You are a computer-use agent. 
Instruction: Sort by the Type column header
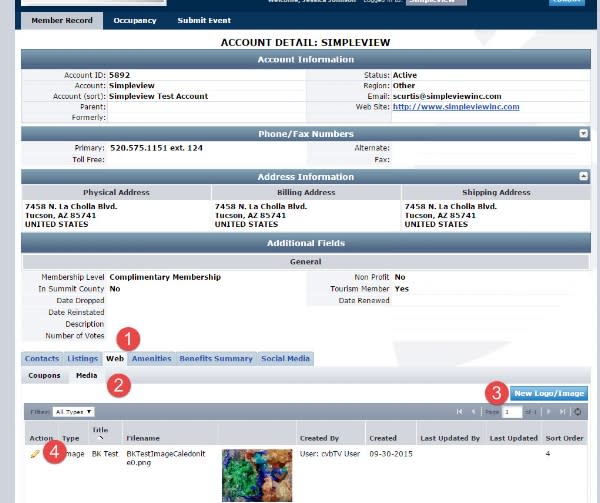pyautogui.click(x=71, y=438)
